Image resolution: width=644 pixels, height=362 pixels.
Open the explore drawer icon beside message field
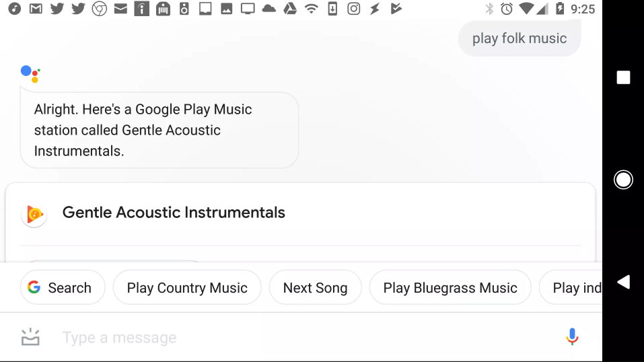point(30,337)
